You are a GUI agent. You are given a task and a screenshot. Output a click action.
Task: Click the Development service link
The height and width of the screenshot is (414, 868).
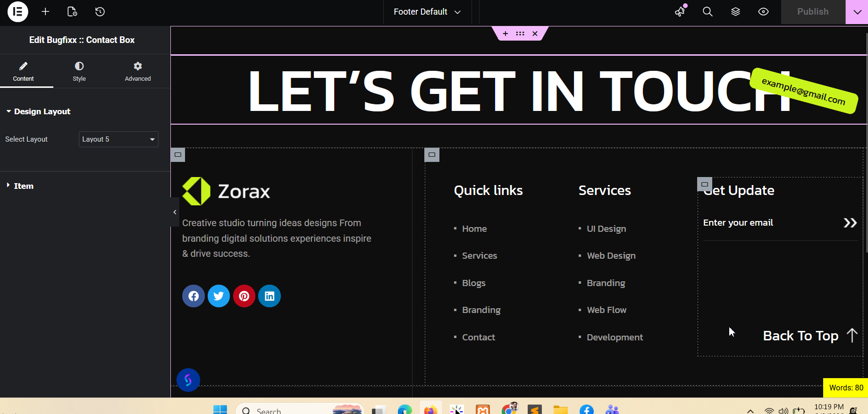click(615, 337)
